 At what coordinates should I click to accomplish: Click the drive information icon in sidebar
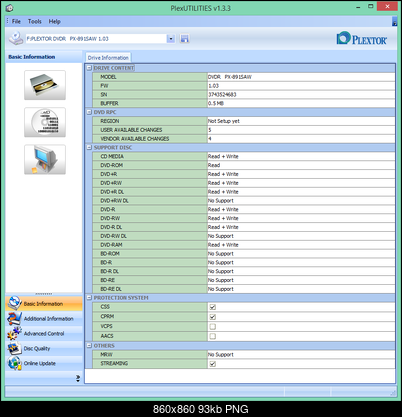[x=45, y=85]
